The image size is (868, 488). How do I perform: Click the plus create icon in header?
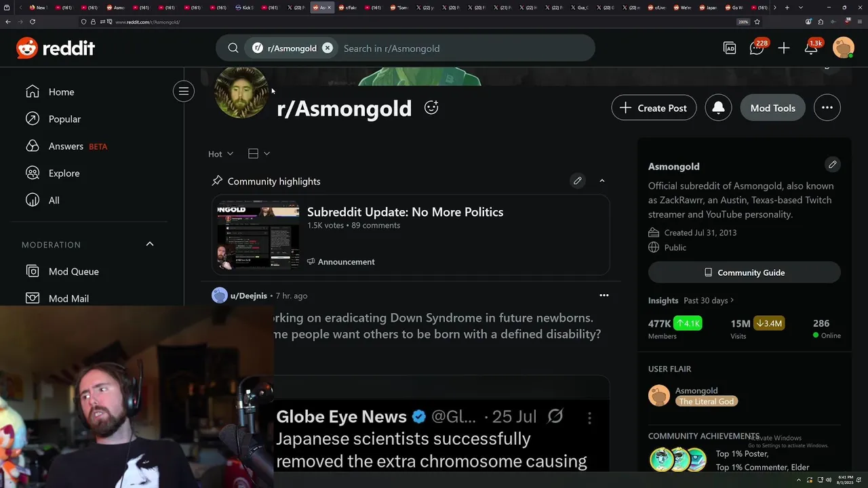[x=784, y=48]
